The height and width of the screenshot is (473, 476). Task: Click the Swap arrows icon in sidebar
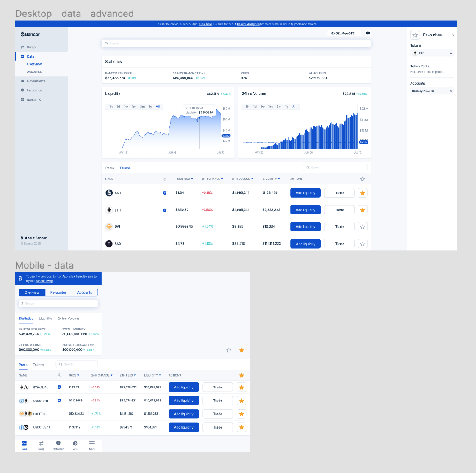(x=22, y=47)
